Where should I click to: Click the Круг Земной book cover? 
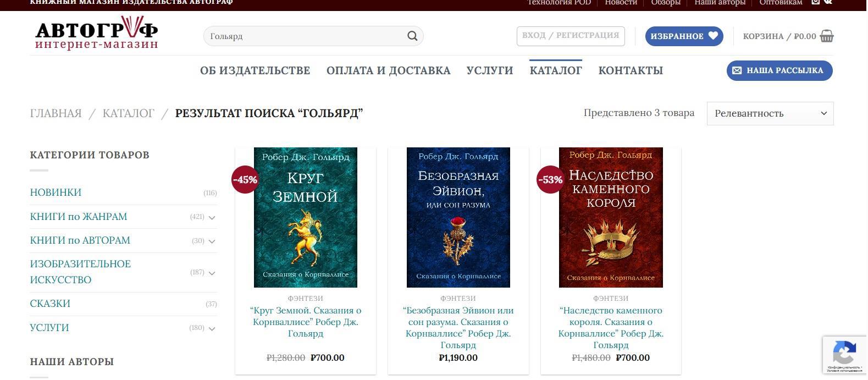point(305,217)
